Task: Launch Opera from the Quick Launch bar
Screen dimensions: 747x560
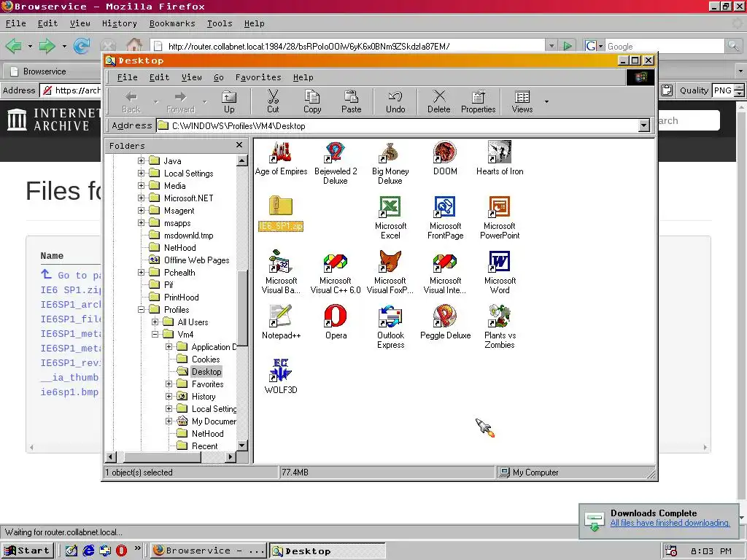Action: [122, 551]
